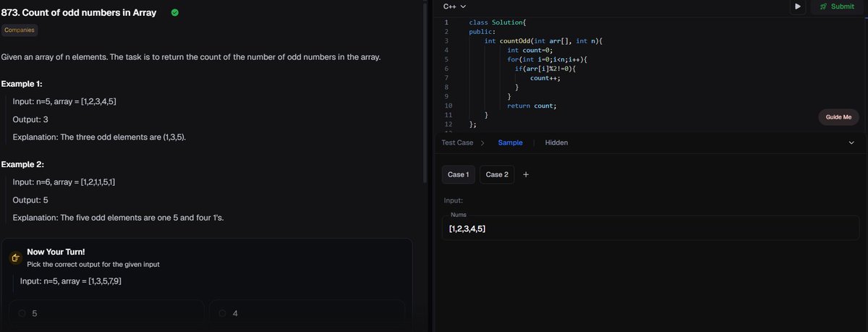The image size is (868, 332).
Task: Run the code with play button
Action: pos(797,7)
